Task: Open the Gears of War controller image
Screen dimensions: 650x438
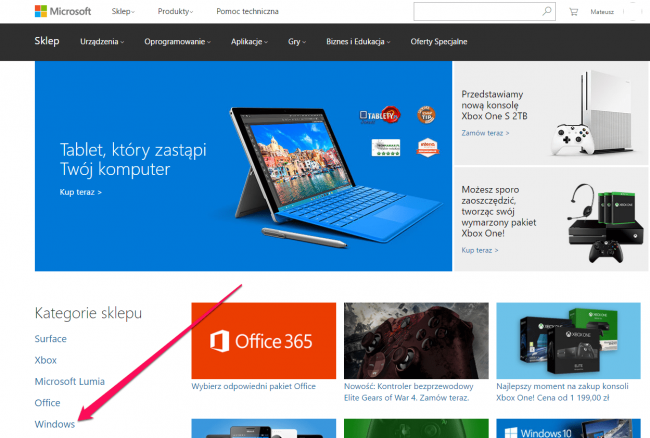Action: click(416, 341)
